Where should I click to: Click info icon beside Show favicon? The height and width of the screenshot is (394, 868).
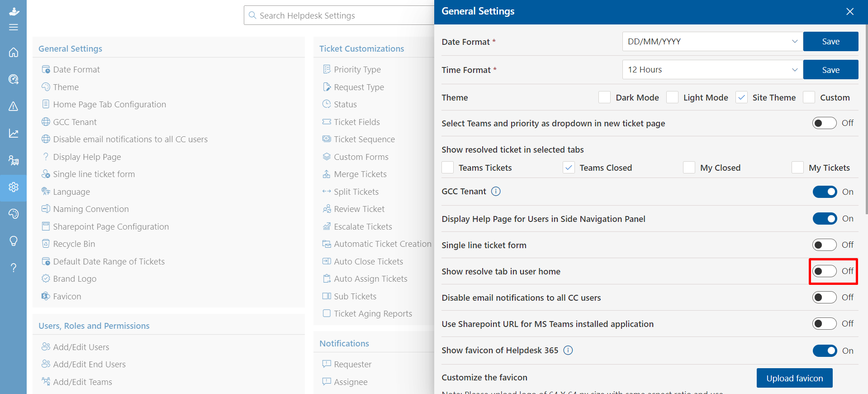tap(568, 351)
